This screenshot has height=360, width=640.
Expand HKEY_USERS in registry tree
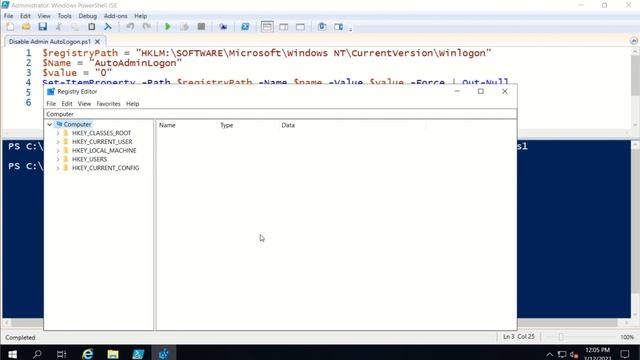pos(58,159)
